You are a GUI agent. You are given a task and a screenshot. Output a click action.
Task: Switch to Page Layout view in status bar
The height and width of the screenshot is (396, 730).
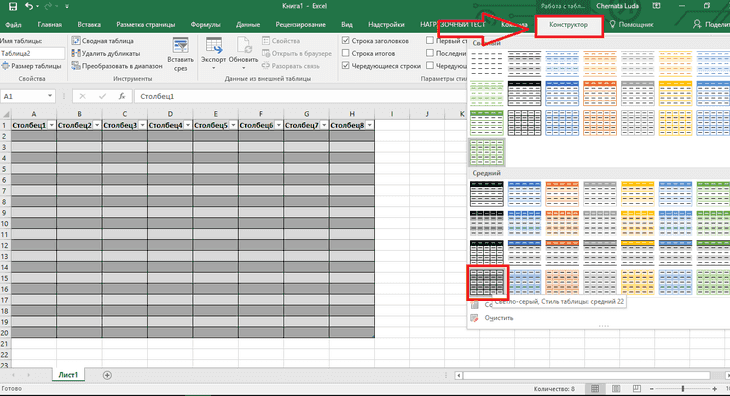[x=616, y=389]
